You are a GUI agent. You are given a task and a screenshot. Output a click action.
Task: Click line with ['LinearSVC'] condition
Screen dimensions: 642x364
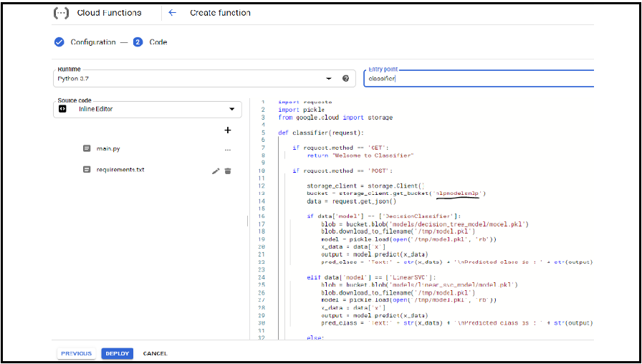tap(371, 277)
